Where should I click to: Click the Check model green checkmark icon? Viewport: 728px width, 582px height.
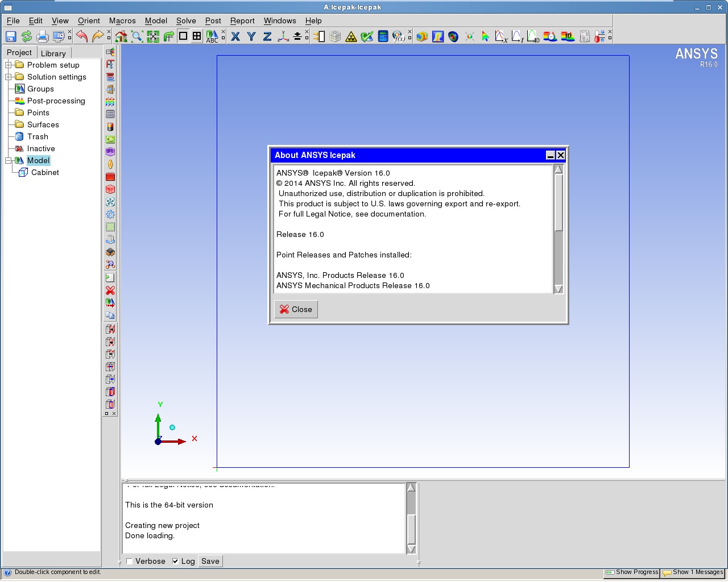pos(367,36)
